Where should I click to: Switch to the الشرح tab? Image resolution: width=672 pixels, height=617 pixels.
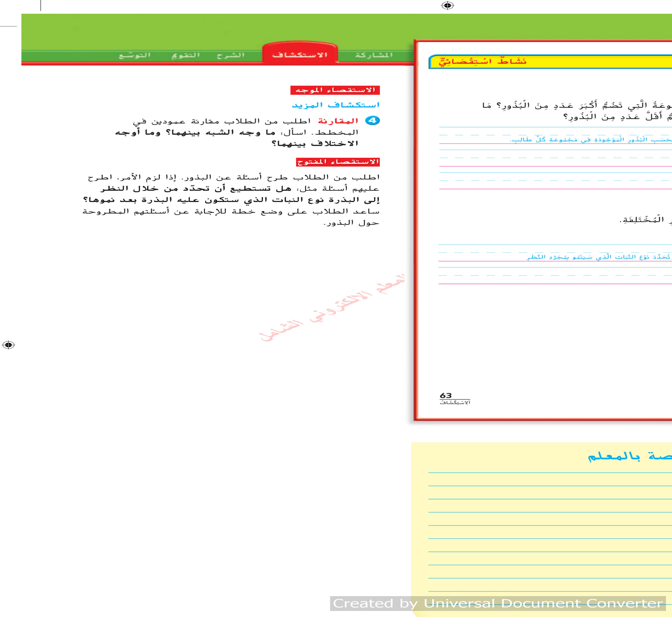[x=230, y=55]
